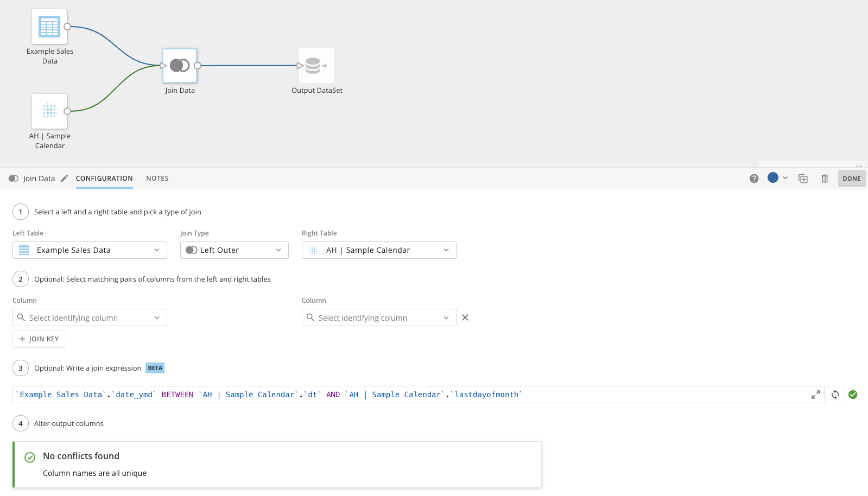Switch to the NOTES tab
Viewport: 868px width, 496px height.
click(157, 179)
